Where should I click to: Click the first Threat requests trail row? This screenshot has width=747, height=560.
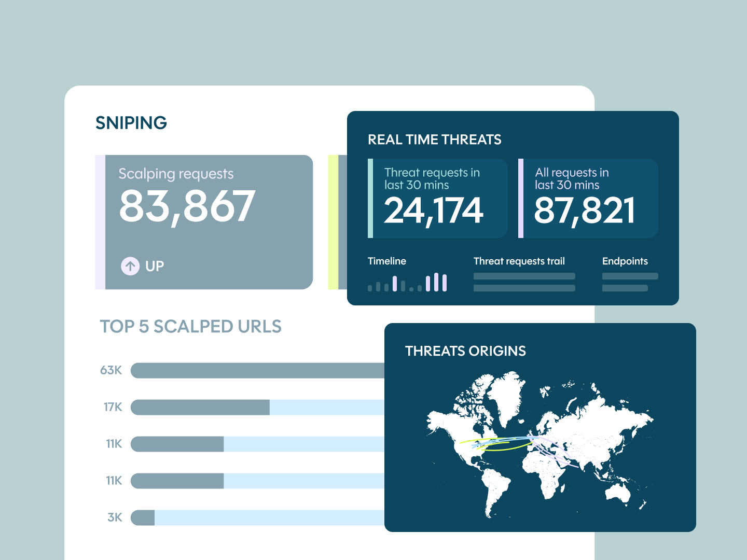click(524, 276)
